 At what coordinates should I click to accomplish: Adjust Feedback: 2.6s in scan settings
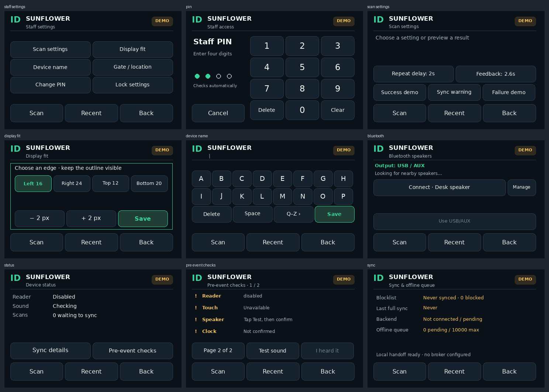coord(496,74)
